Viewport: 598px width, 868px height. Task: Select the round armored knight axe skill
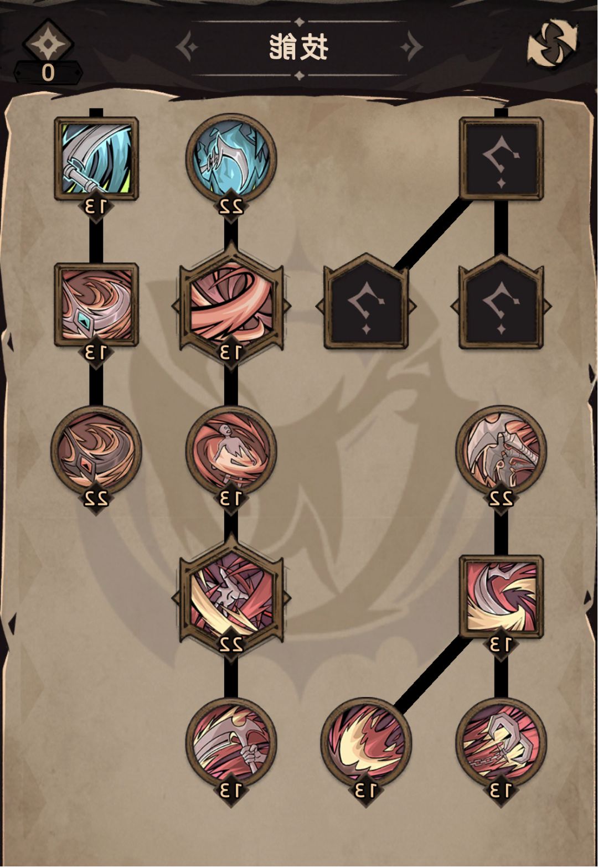pyautogui.click(x=501, y=451)
